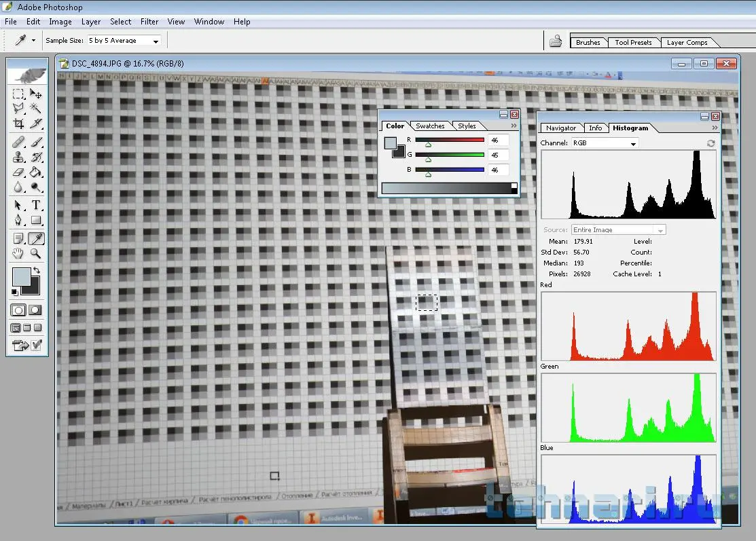Switch to the Swatches tab
The height and width of the screenshot is (541, 756).
click(x=430, y=126)
